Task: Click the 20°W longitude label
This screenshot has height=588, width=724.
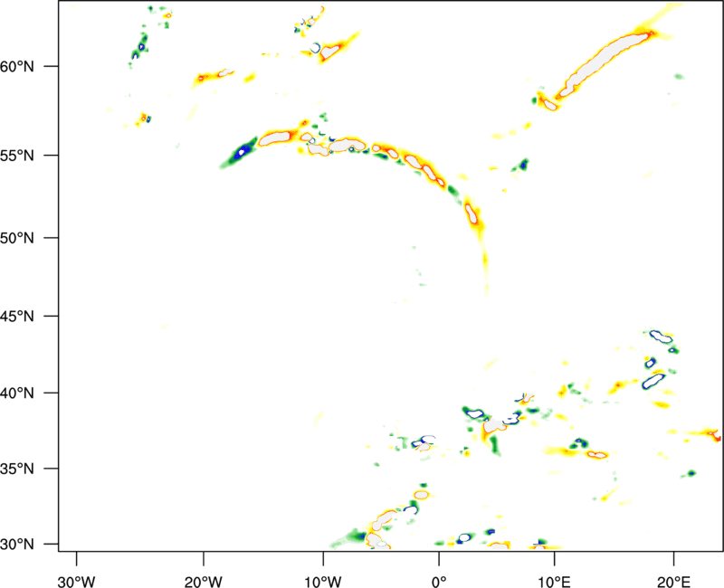Action: [x=203, y=582]
